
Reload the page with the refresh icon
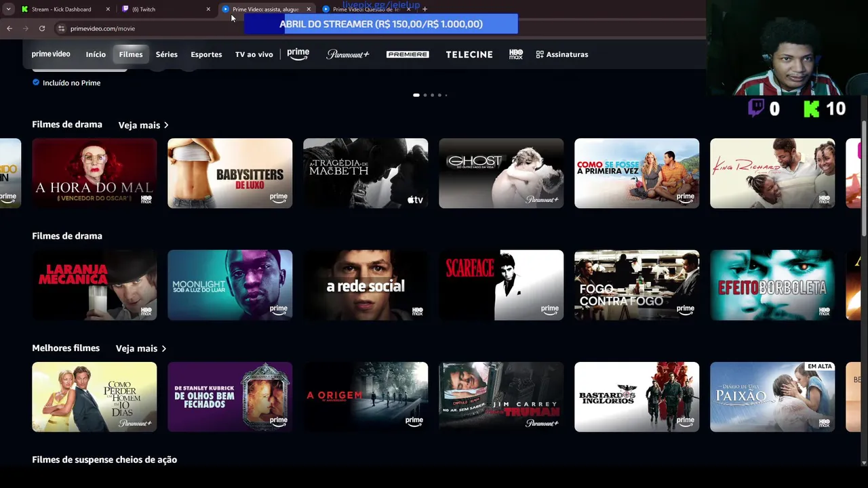pos(42,28)
